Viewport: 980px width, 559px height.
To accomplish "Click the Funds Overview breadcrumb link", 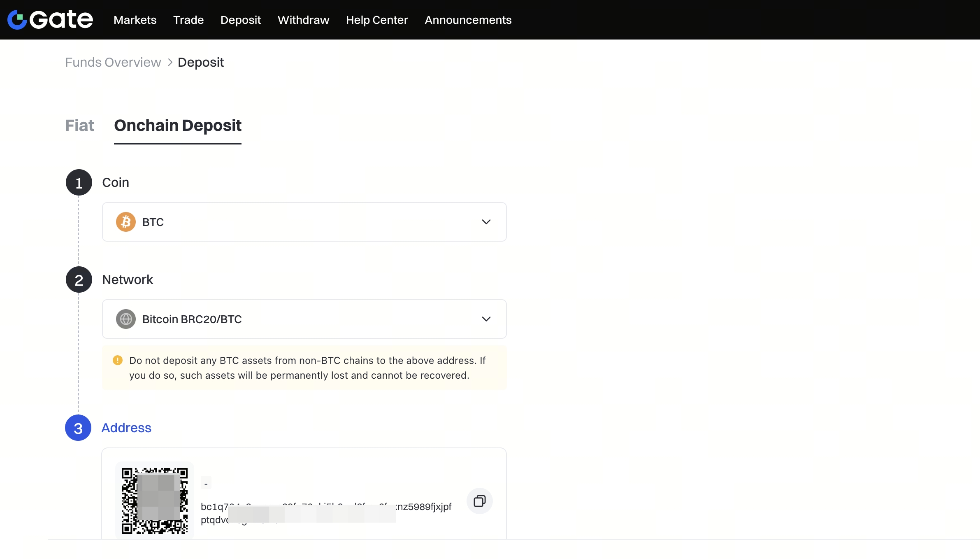I will tap(113, 62).
